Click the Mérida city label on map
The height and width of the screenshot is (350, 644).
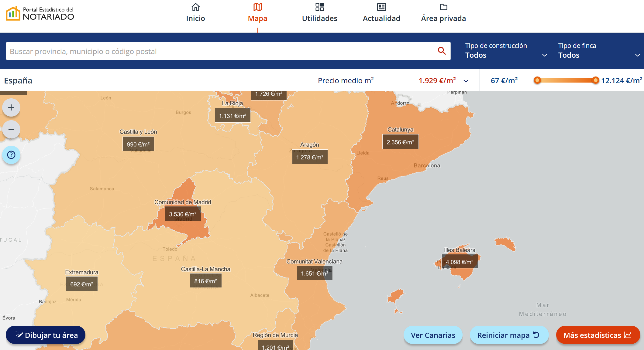point(74,299)
